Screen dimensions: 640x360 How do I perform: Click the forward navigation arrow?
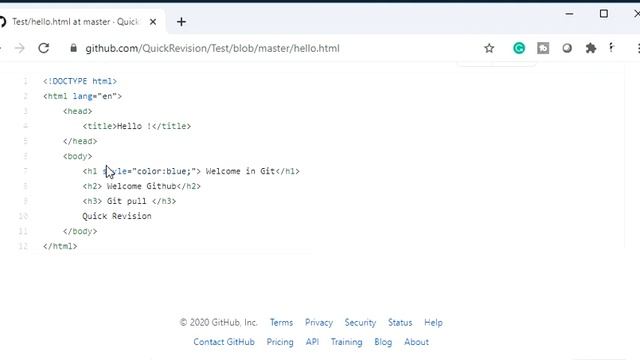click(x=19, y=48)
